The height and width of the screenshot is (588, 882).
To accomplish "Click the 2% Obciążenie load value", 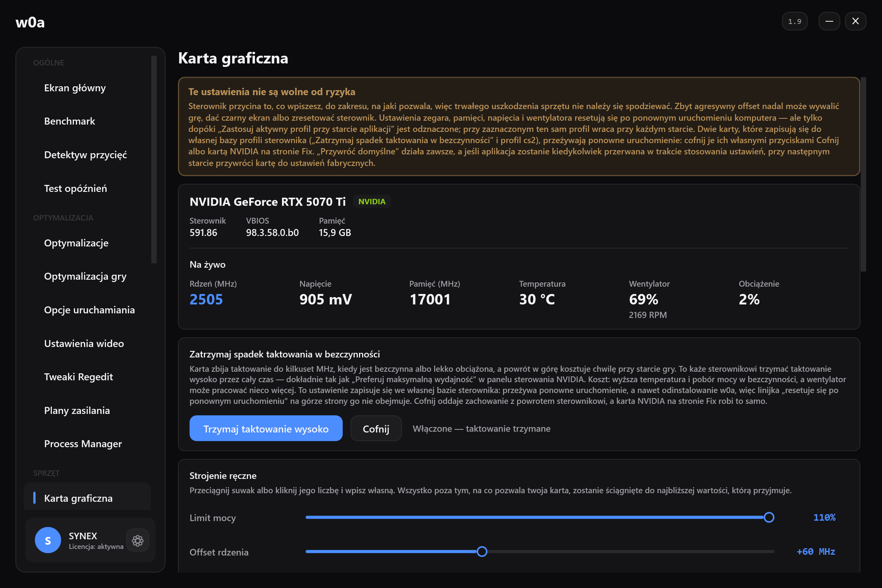I will (x=749, y=299).
